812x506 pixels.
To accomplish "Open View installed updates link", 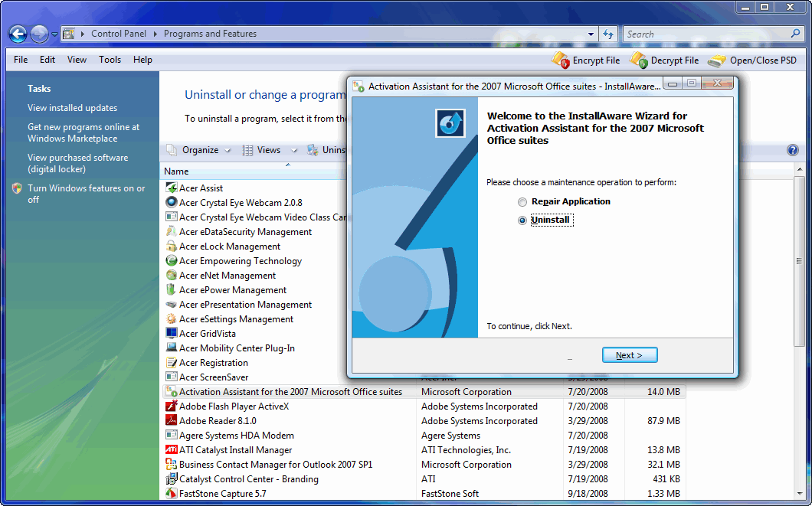I will click(73, 108).
